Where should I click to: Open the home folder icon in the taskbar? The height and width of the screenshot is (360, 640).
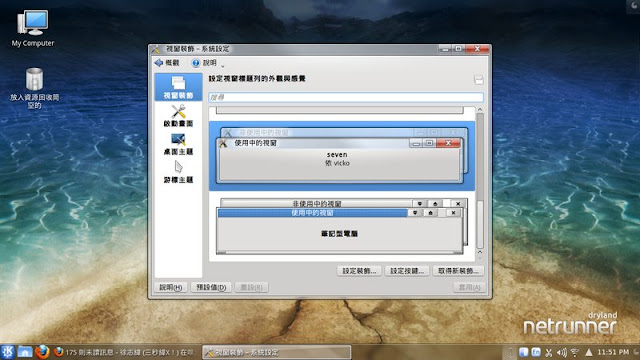24,352
